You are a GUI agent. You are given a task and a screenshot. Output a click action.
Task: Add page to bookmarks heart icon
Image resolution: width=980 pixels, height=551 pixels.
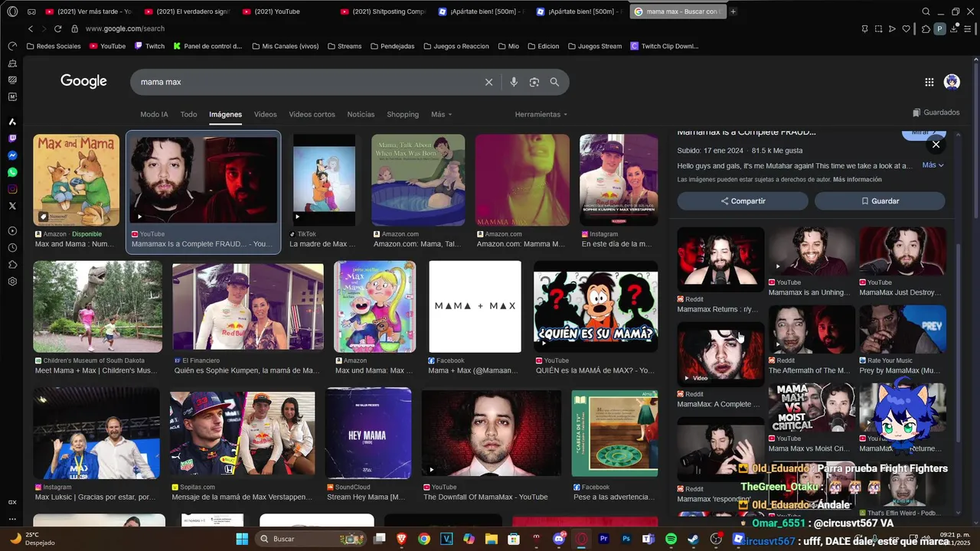click(x=906, y=28)
